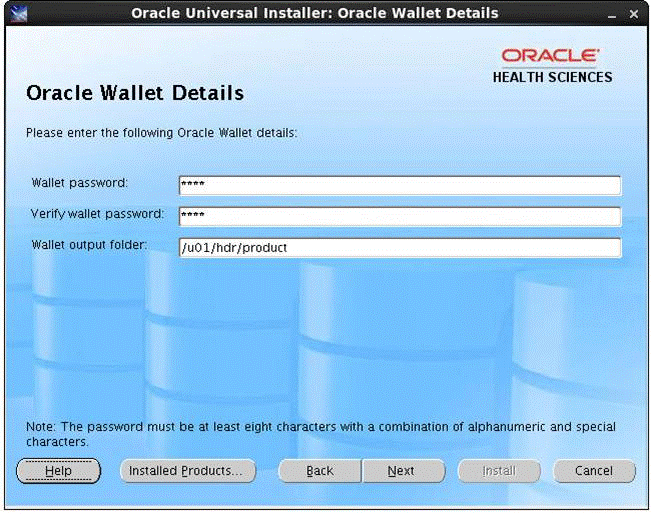Click the 'Wallet output folder:' label
This screenshot has height=514, width=651.
(89, 245)
